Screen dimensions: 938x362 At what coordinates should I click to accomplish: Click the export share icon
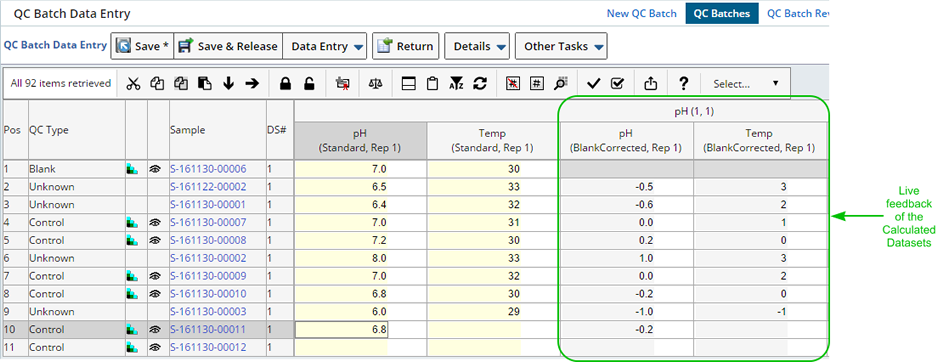click(651, 84)
